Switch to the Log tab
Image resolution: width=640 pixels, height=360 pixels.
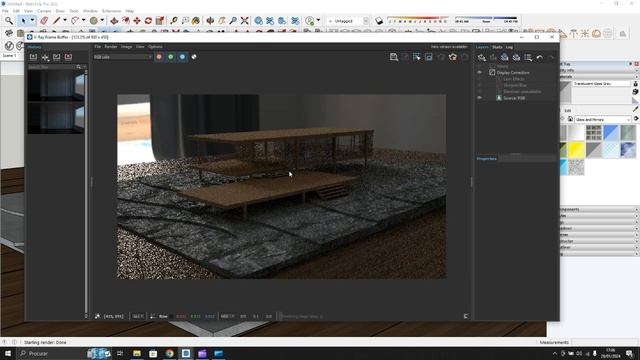pyautogui.click(x=509, y=47)
